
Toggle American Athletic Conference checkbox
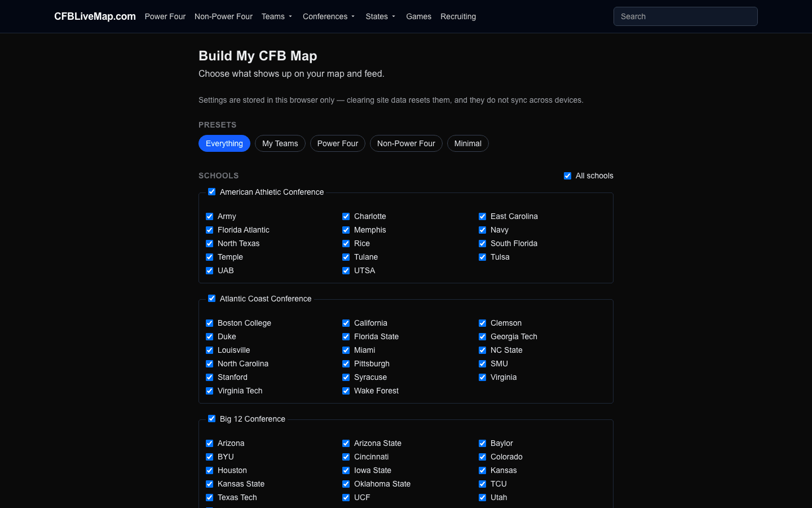211,192
